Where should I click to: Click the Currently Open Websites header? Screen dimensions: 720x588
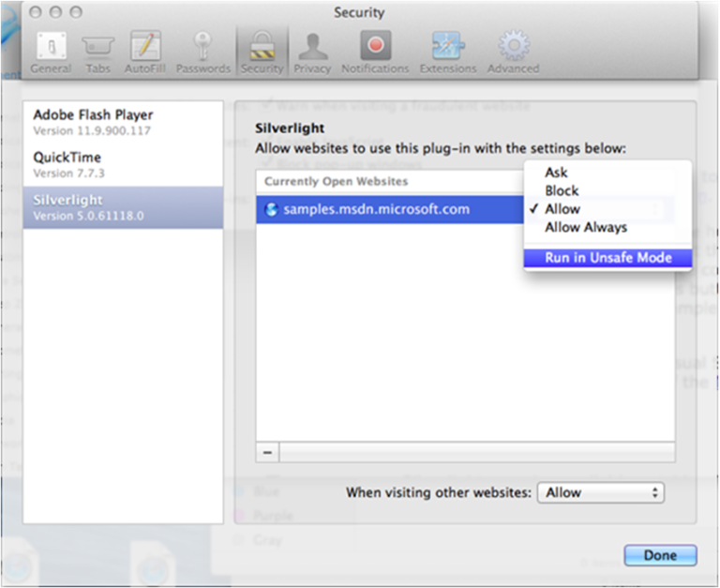click(x=390, y=181)
